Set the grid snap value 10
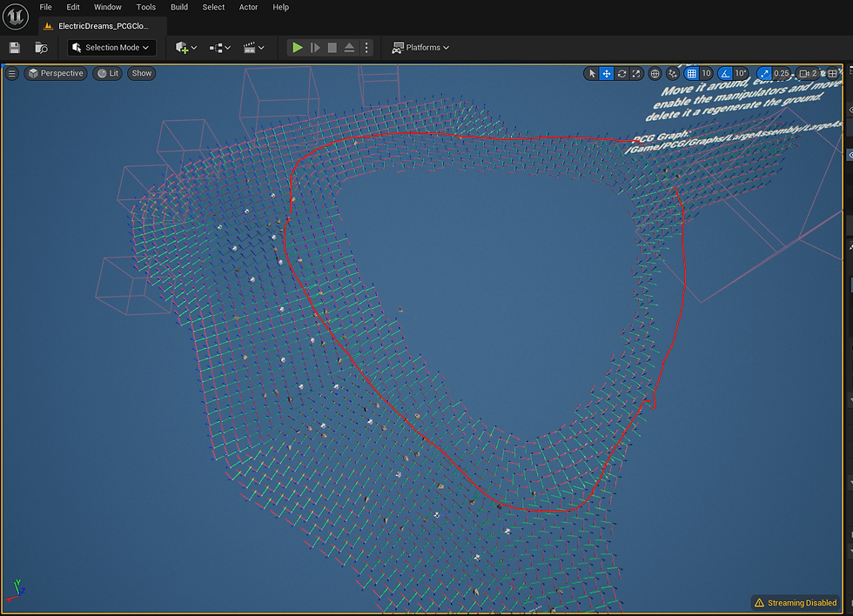Viewport: 853px width, 616px height. (x=706, y=73)
